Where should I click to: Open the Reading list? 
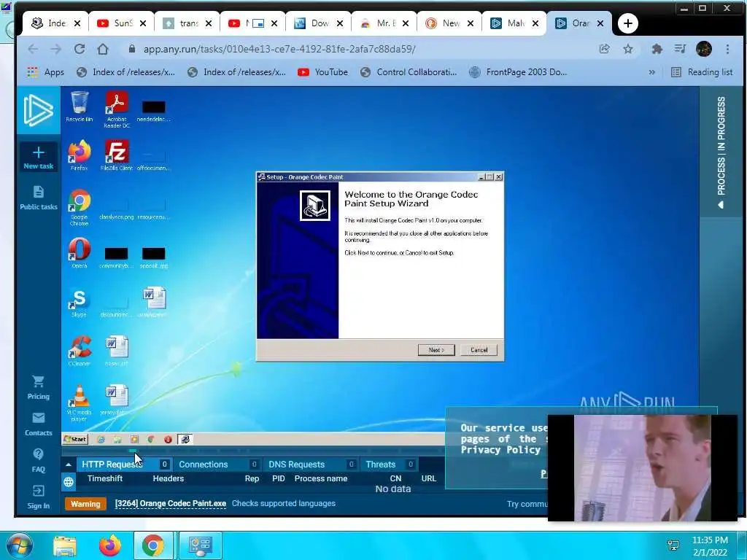(x=702, y=72)
